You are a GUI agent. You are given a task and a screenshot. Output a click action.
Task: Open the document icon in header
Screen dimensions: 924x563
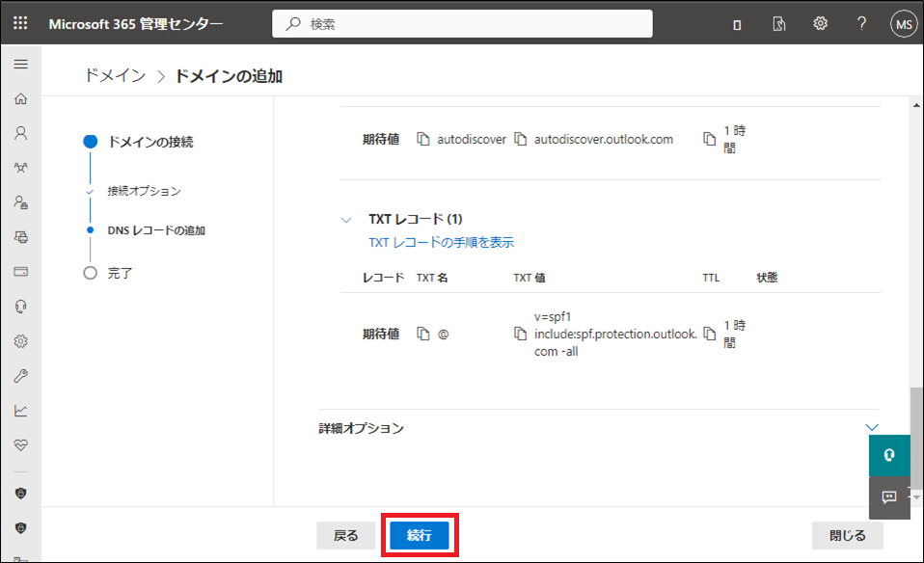779,24
